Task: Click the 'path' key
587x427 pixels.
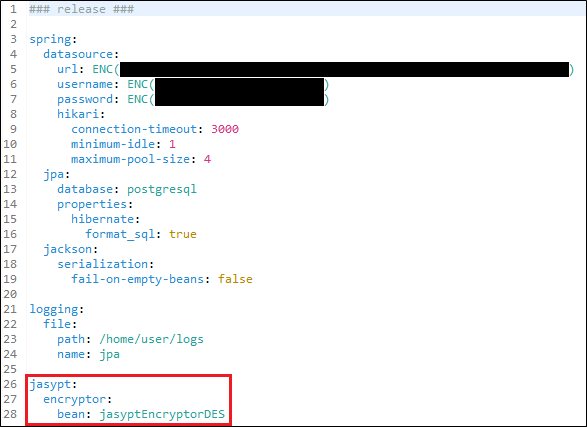Action: 71,339
